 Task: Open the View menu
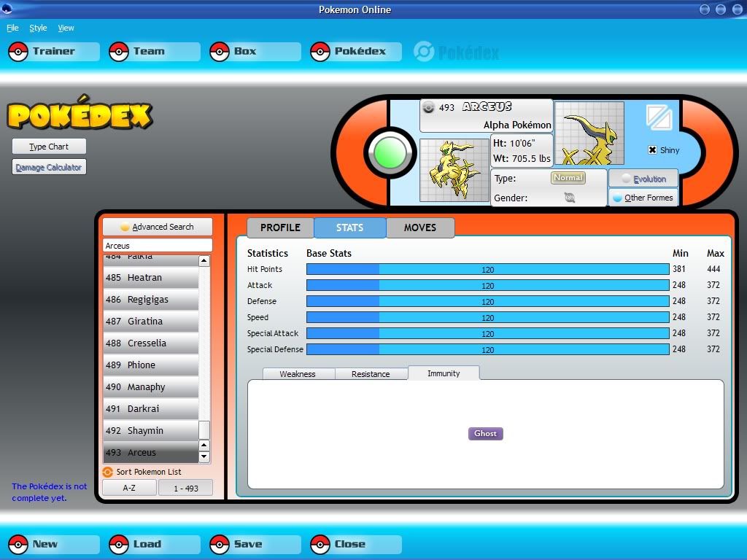click(66, 28)
